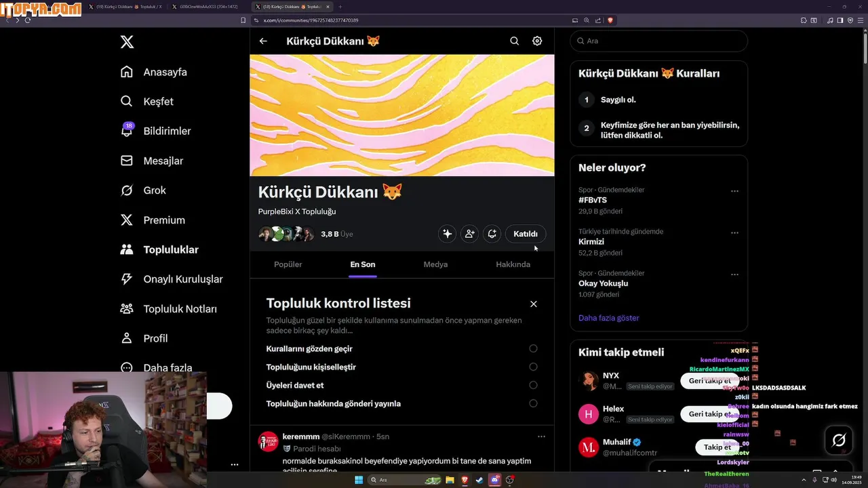Image resolution: width=868 pixels, height=488 pixels.
Task: Tick the Üyeleri davet et circle
Action: click(x=533, y=385)
